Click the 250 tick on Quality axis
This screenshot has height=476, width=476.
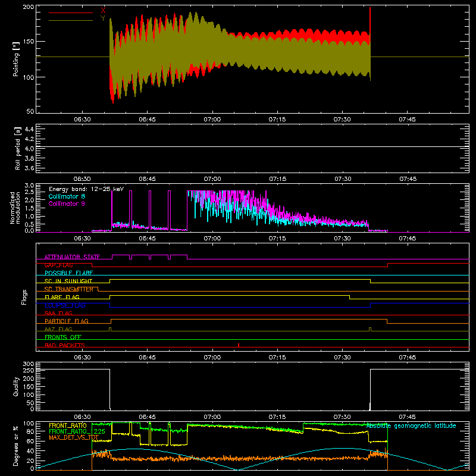[29, 371]
